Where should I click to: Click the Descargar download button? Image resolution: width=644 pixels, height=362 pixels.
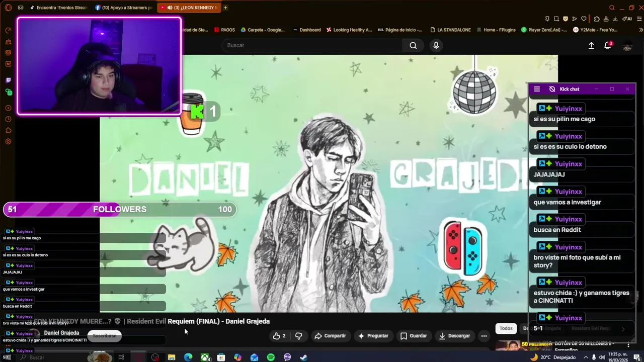click(454, 336)
